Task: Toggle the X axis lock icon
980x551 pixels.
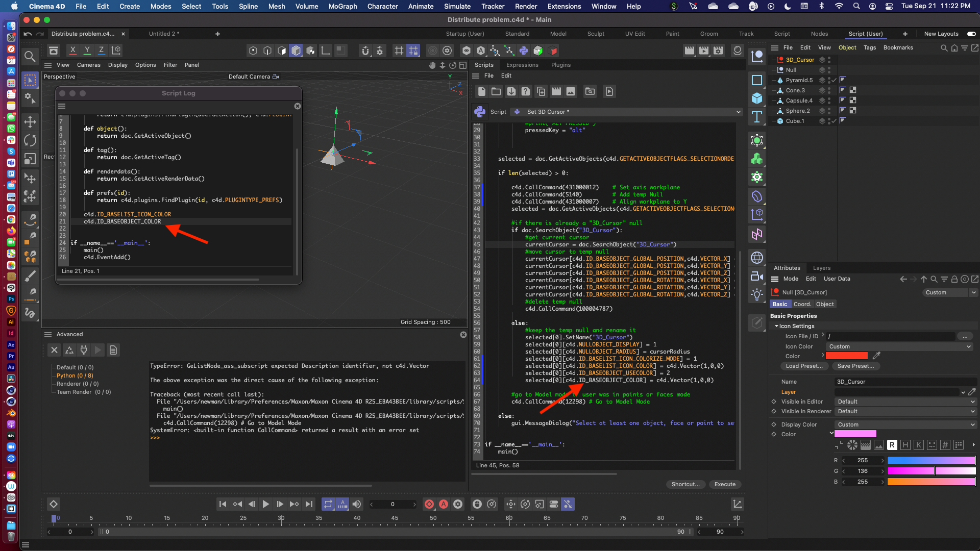Action: (x=73, y=51)
